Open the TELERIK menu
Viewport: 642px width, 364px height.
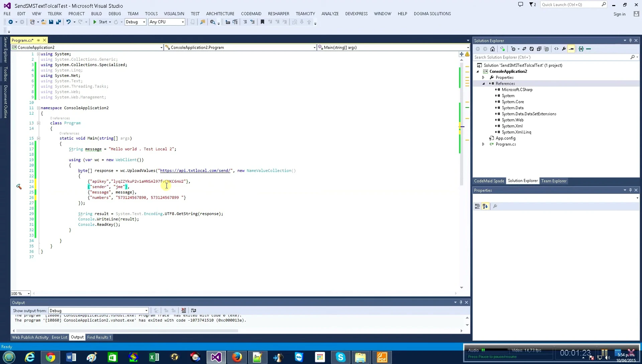pos(55,14)
